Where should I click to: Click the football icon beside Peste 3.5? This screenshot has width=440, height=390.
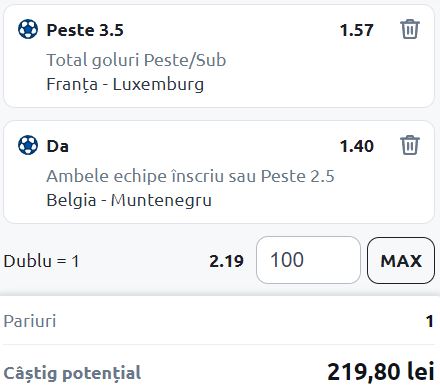click(28, 29)
